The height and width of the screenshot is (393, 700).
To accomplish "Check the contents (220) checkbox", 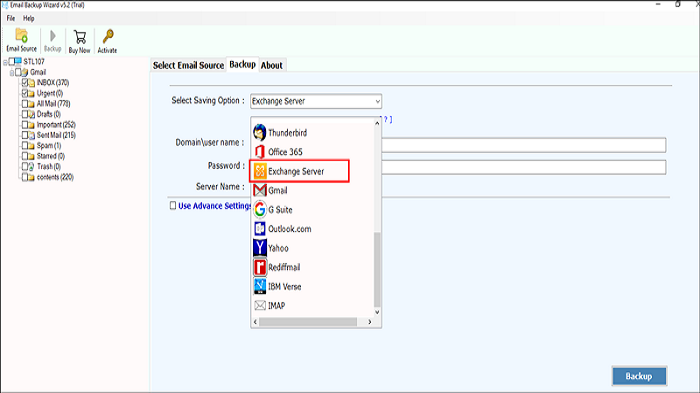I will coord(25,177).
